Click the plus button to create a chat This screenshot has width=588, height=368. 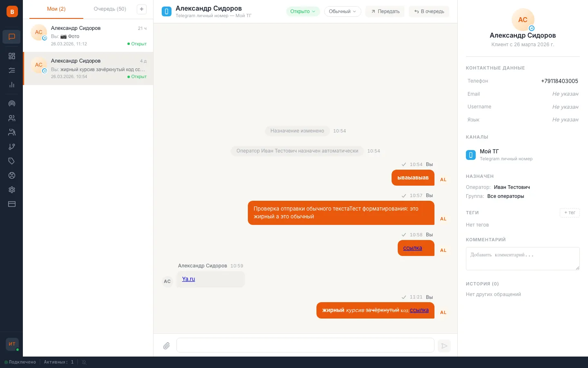click(x=142, y=9)
